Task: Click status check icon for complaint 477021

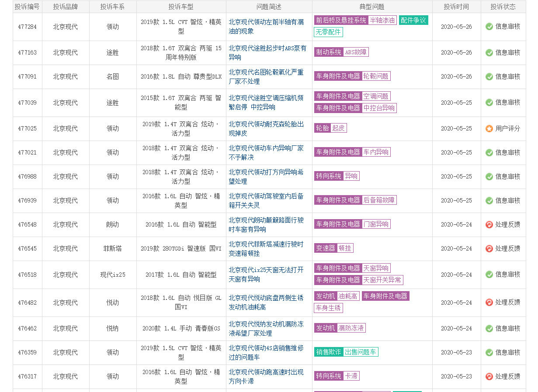Action: pos(489,152)
